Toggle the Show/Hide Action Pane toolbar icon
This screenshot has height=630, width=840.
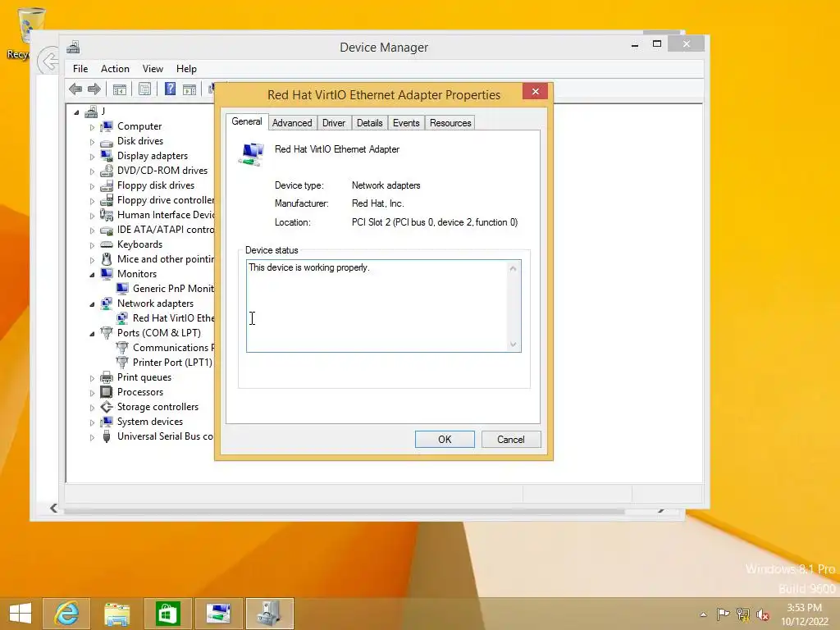point(189,89)
